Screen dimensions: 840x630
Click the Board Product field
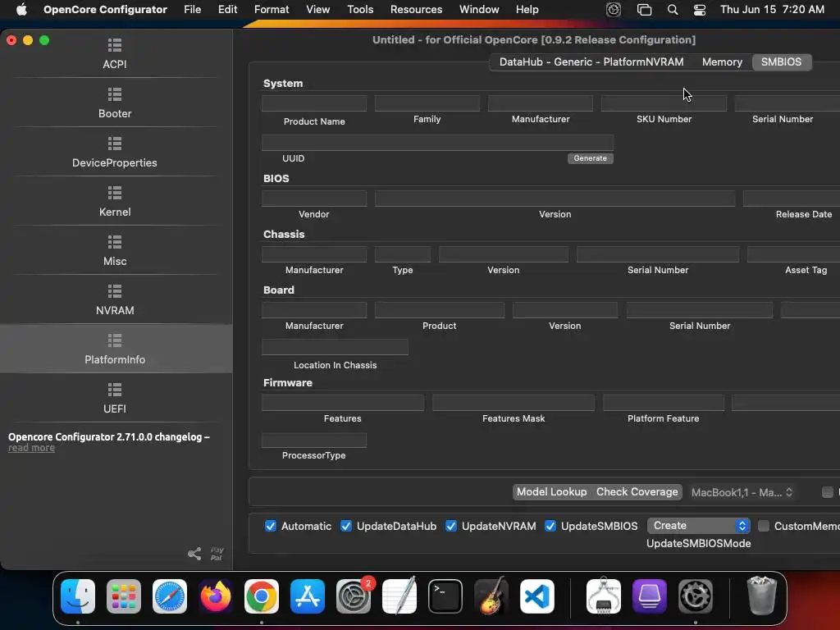pyautogui.click(x=440, y=310)
